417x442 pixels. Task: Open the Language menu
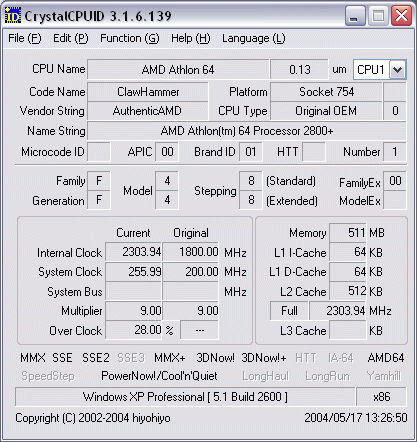(x=254, y=38)
